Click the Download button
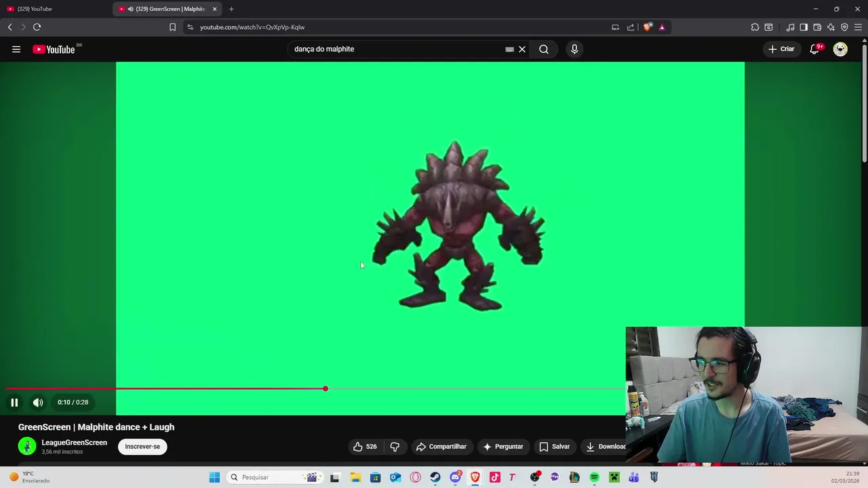Screen dimensions: 868x488 (606, 447)
